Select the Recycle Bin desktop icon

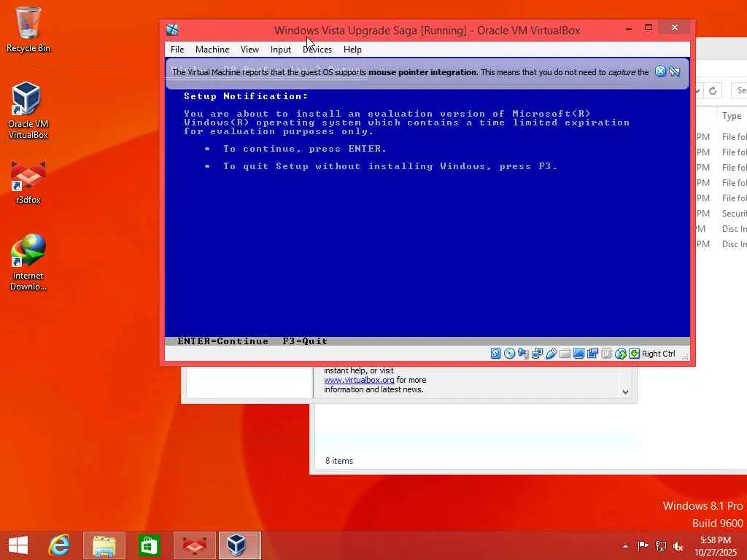[28, 29]
